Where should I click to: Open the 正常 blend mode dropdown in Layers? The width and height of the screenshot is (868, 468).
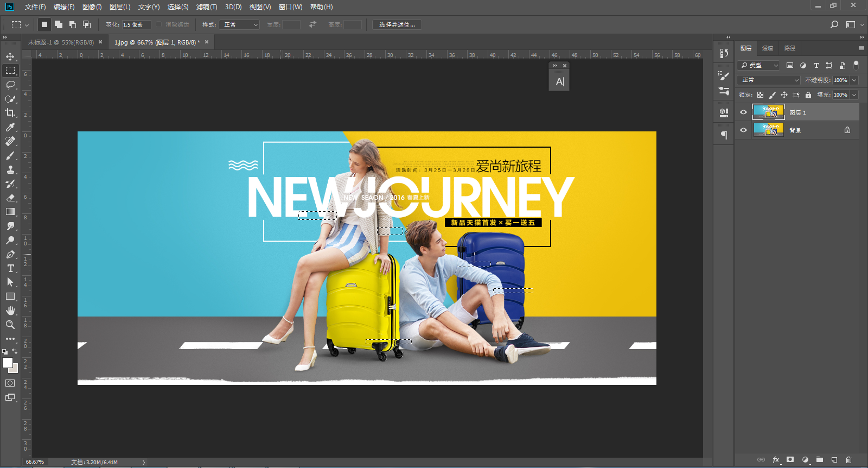pyautogui.click(x=769, y=80)
